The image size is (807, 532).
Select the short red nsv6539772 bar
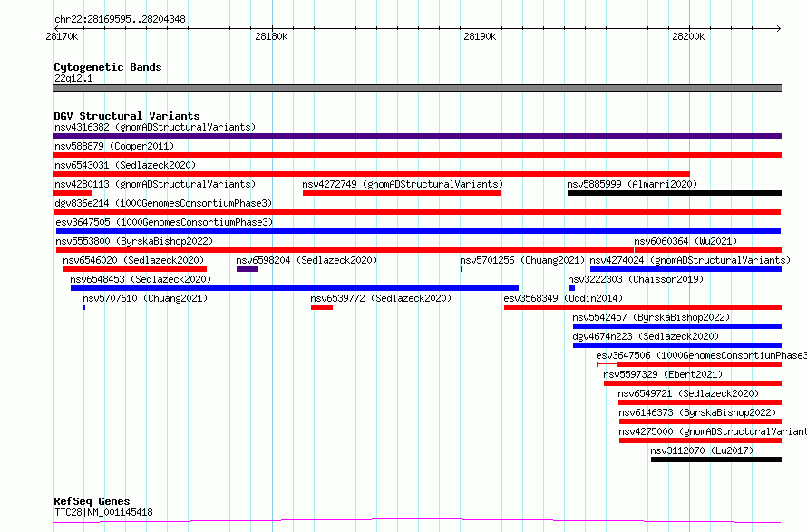click(322, 307)
